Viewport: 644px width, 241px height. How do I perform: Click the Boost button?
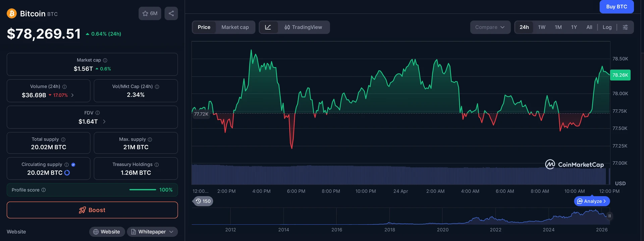tap(92, 210)
